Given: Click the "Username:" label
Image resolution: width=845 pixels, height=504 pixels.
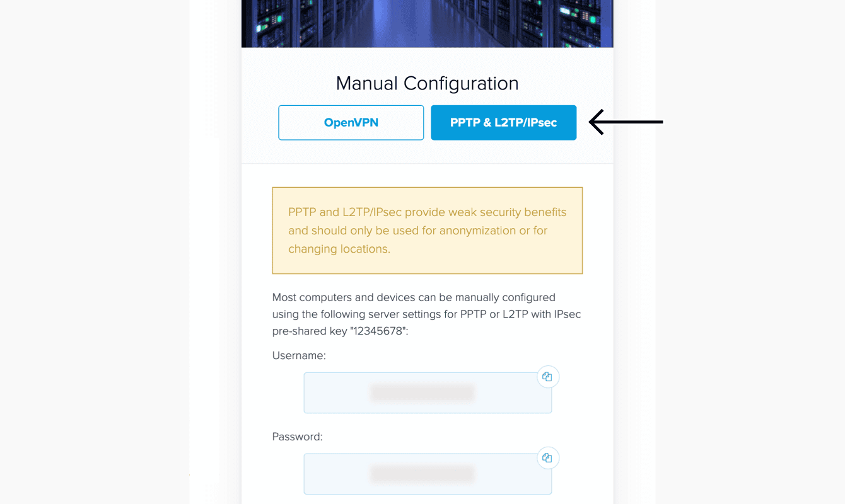Looking at the screenshot, I should 299,355.
